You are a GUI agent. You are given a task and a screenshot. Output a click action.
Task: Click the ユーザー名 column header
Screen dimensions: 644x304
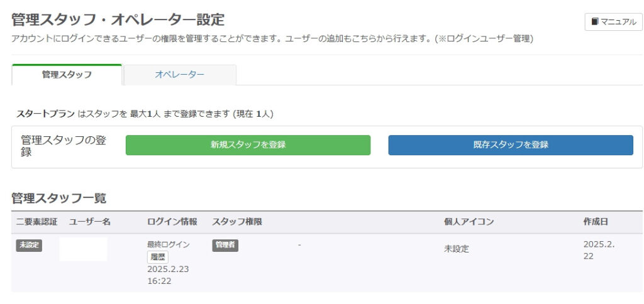click(90, 222)
